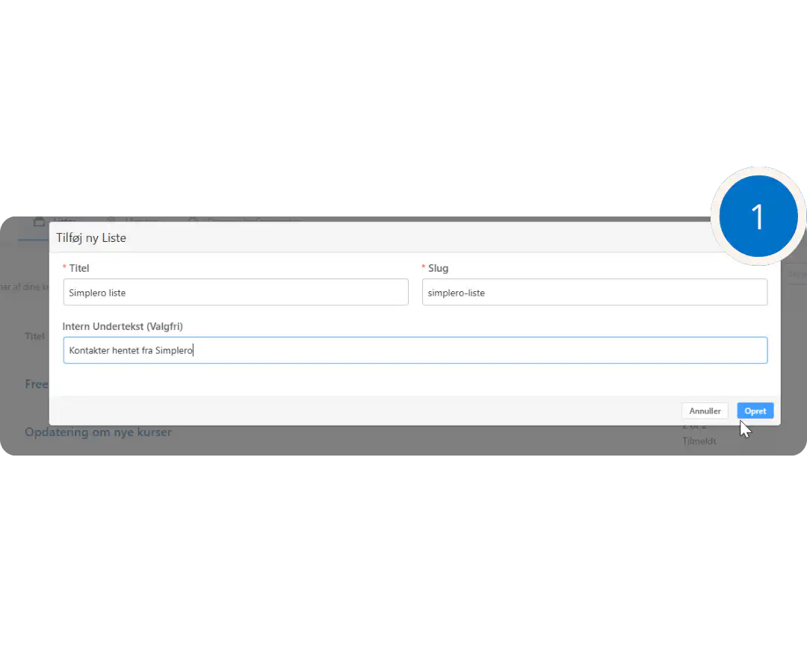Click the 'simplero-liste' slug text

click(x=456, y=293)
